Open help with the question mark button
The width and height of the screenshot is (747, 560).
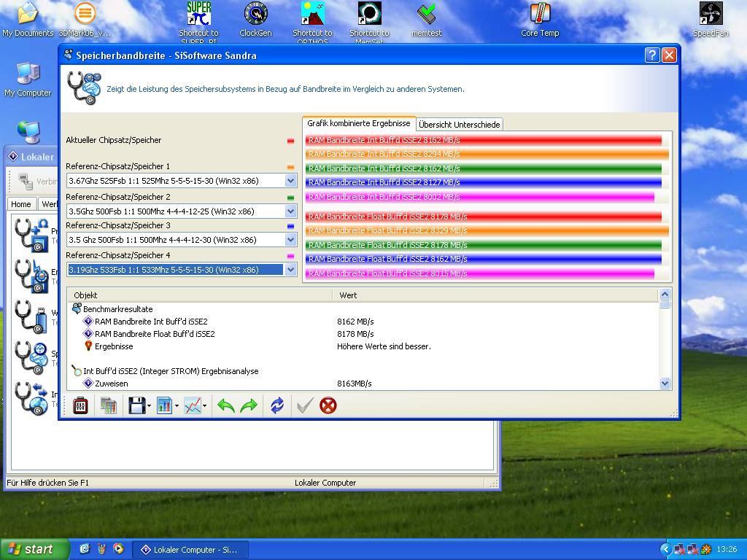tap(651, 55)
